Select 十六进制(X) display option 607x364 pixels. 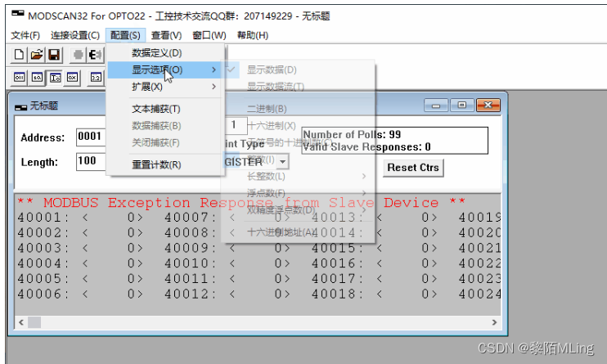[x=298, y=126]
